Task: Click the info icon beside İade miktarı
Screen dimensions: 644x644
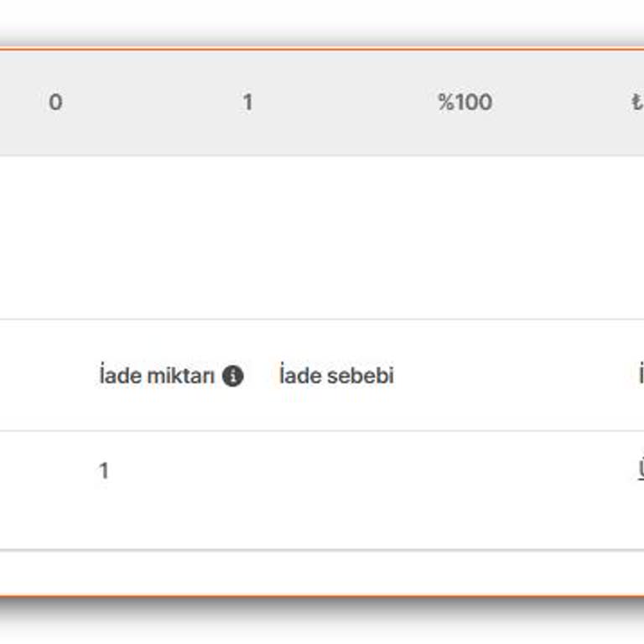Action: 233,376
